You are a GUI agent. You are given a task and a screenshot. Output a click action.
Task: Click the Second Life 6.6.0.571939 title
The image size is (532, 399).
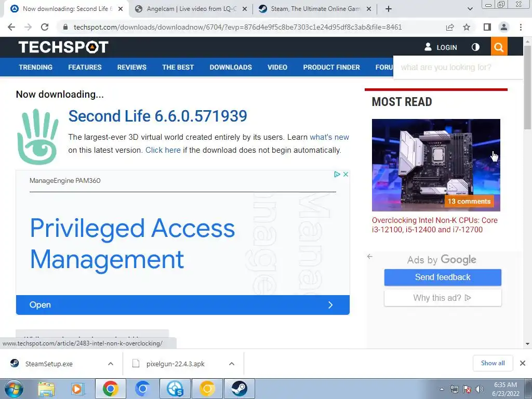click(158, 116)
